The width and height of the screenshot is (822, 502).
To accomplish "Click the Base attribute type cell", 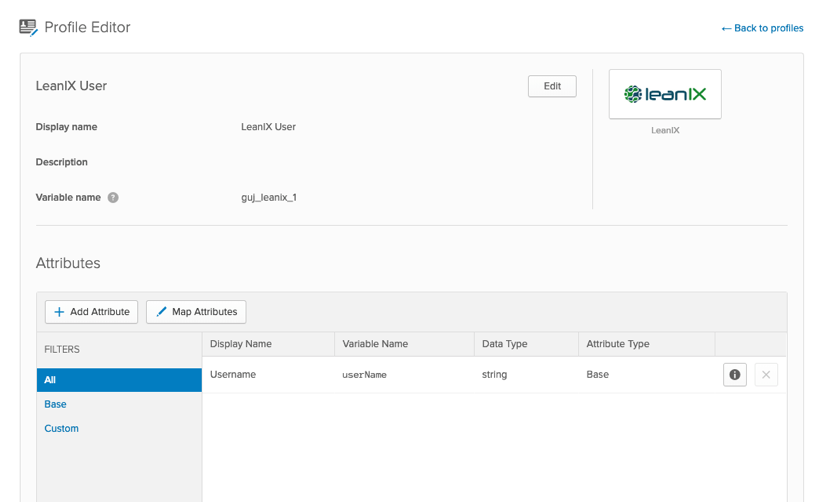I will pyautogui.click(x=597, y=374).
